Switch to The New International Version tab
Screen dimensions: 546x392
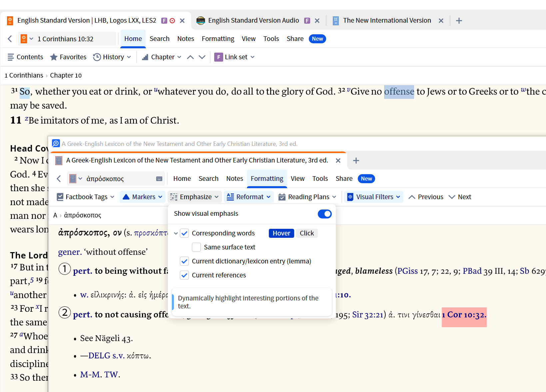tap(386, 20)
